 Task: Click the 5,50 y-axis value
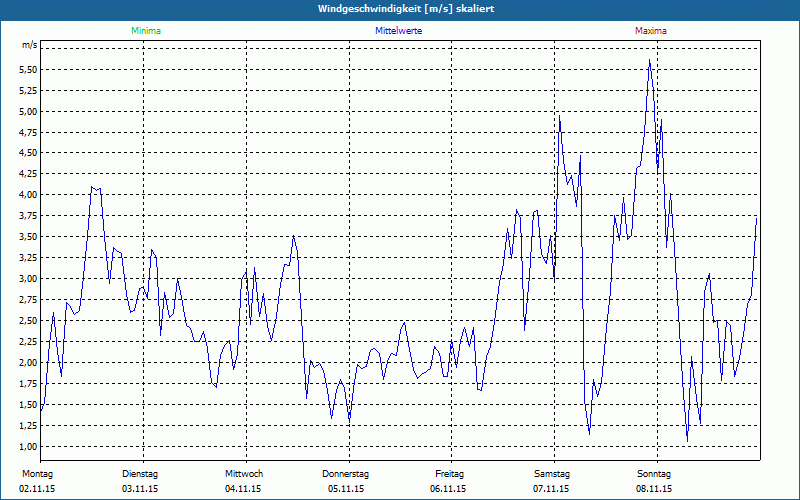(29, 69)
